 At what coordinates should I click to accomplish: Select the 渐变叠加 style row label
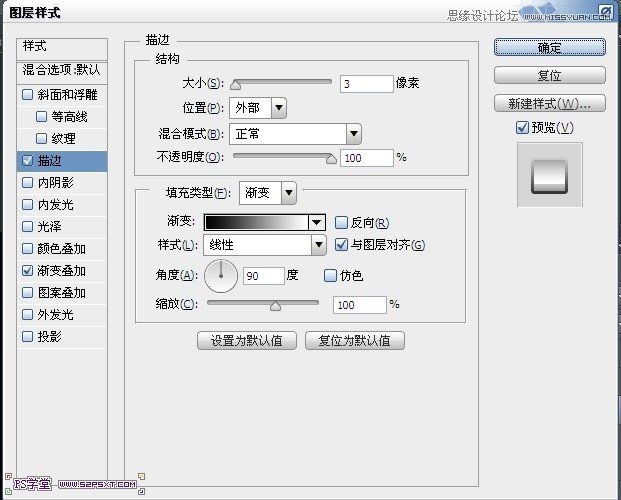click(61, 271)
